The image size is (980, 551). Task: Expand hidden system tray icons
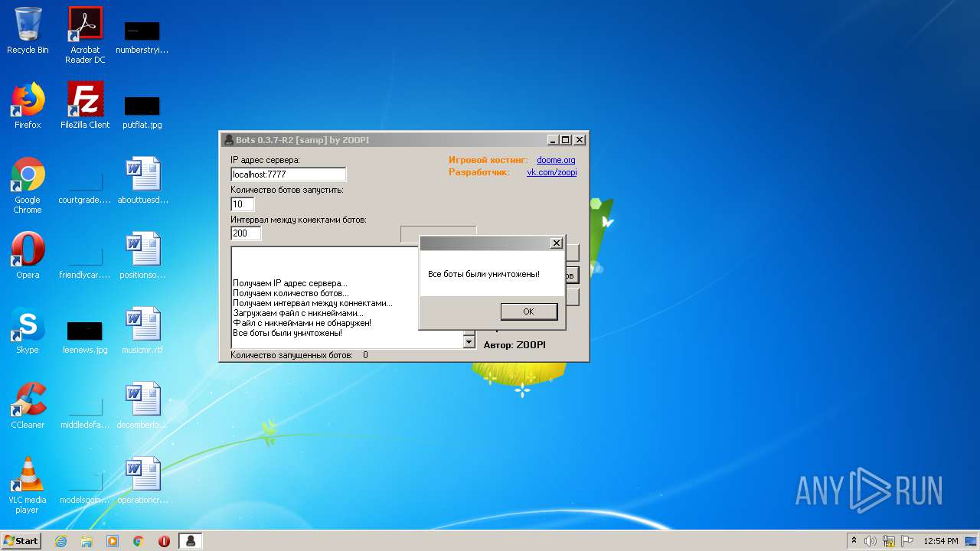(854, 541)
